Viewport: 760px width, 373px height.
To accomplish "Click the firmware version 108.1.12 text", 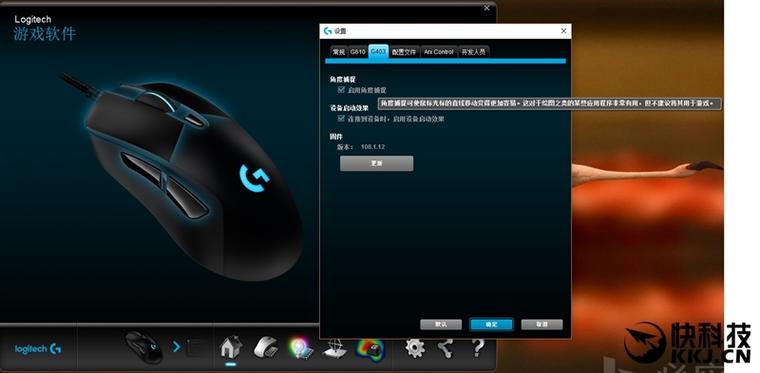I will point(373,147).
